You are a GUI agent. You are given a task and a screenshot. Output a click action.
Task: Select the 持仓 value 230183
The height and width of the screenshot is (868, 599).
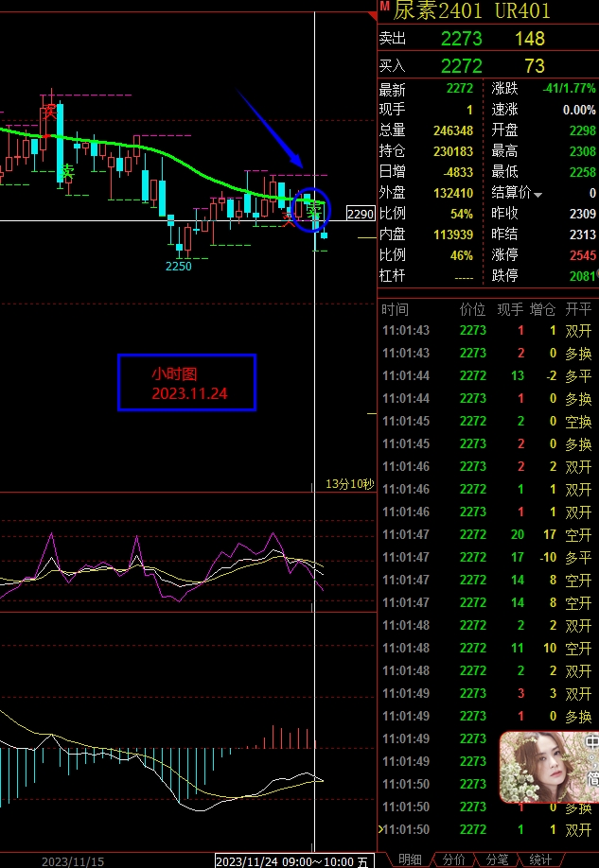[x=452, y=151]
